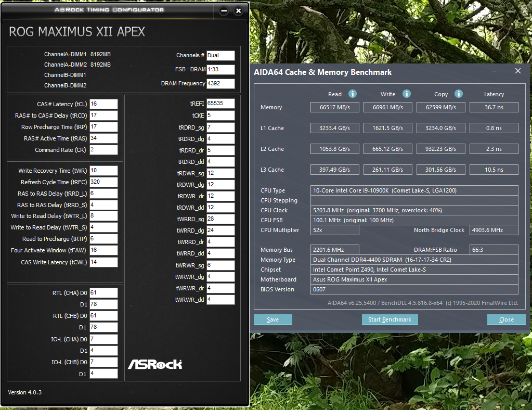
Task: Click the Command Rate (CR) field
Action: (x=104, y=150)
